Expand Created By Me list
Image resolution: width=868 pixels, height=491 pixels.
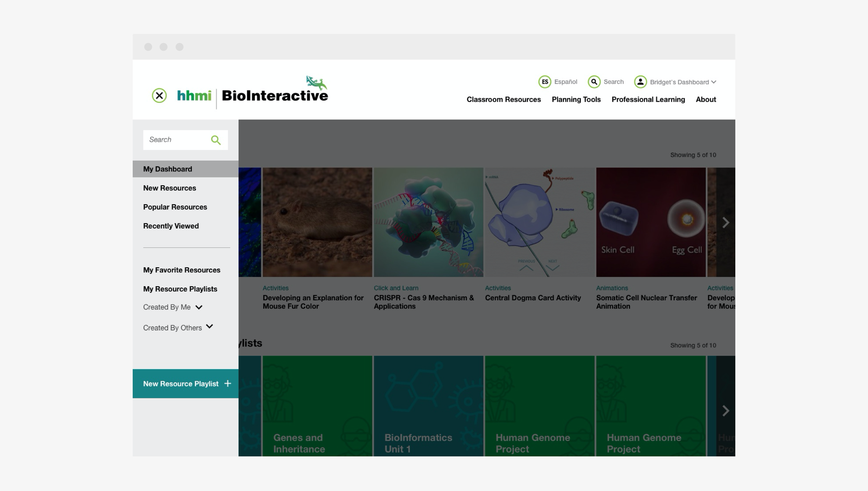pos(199,307)
